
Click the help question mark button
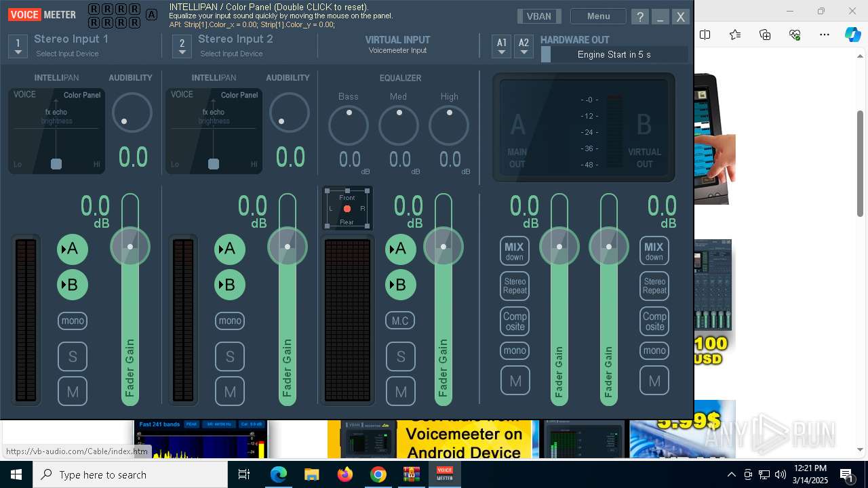click(639, 17)
